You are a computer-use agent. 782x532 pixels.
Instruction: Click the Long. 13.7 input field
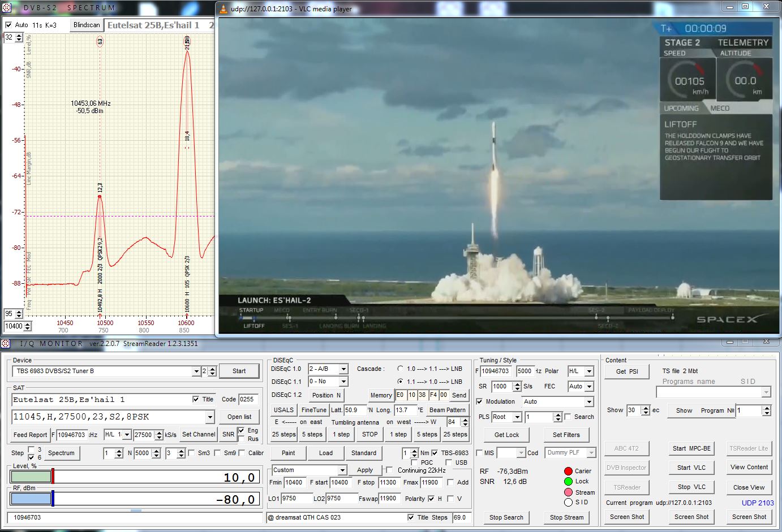[x=405, y=410]
